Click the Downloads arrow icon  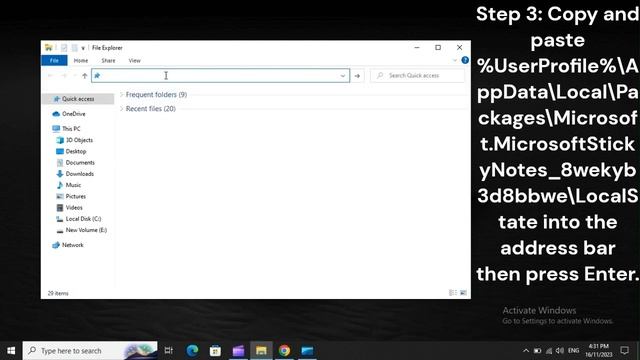60,174
